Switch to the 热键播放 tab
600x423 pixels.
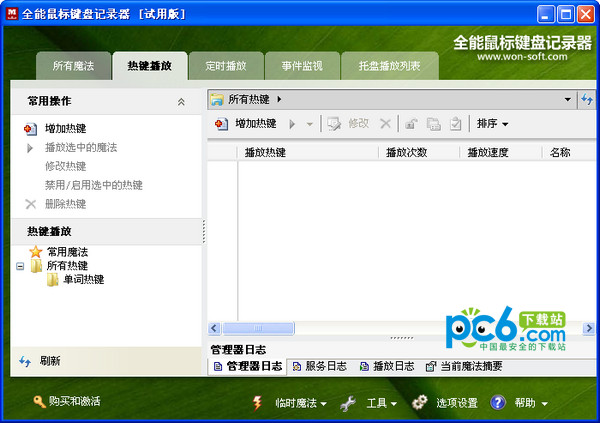(150, 66)
